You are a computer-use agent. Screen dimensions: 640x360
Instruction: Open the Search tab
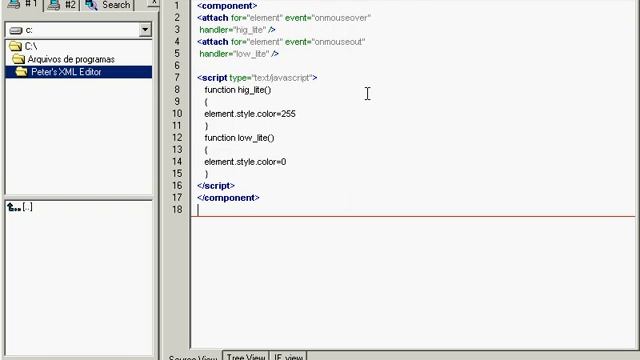click(108, 5)
